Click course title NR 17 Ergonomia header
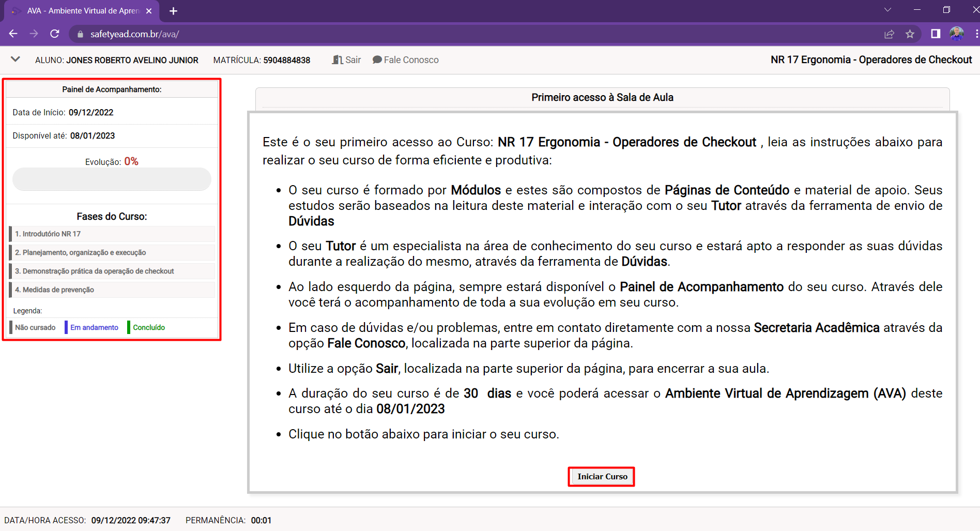Viewport: 980px width, 531px height. pos(871,59)
